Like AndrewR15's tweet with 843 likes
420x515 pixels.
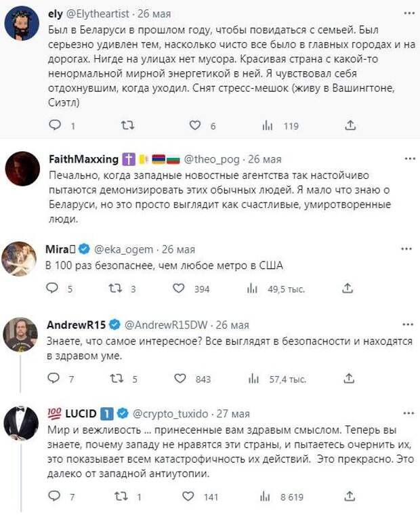180,378
